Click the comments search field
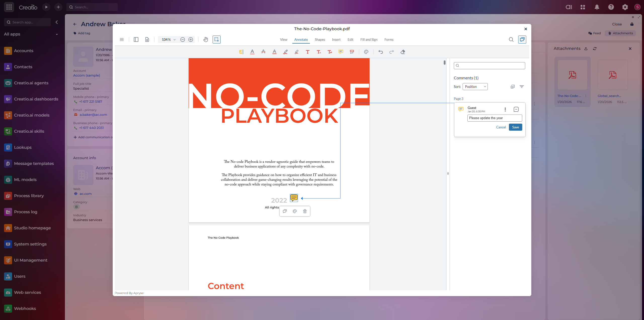This screenshot has height=320, width=644. click(489, 66)
